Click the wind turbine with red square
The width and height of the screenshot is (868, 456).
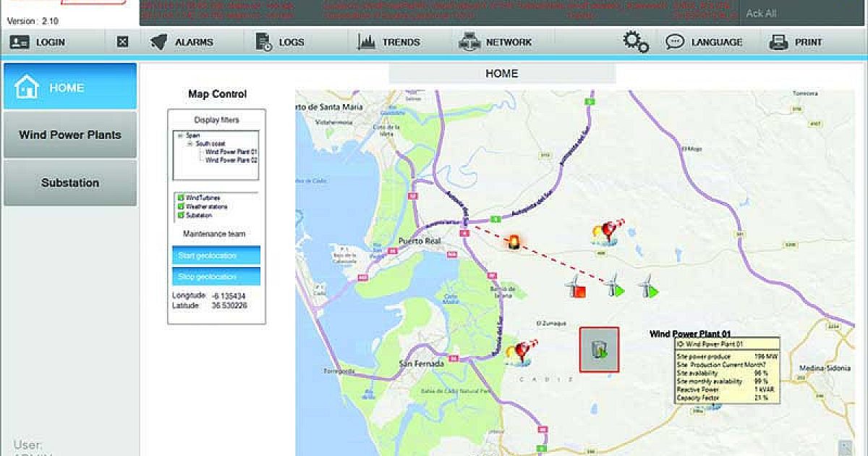tap(576, 285)
